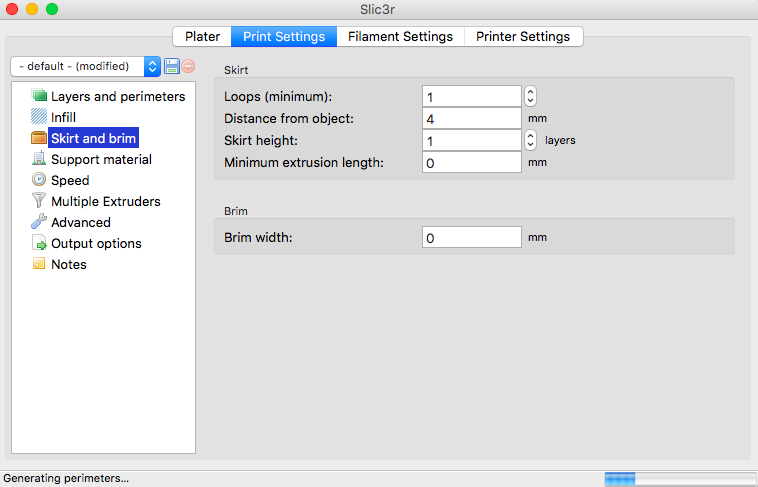The height and width of the screenshot is (487, 758).
Task: Open the preset dropdown showing default (modified)
Action: [85, 66]
